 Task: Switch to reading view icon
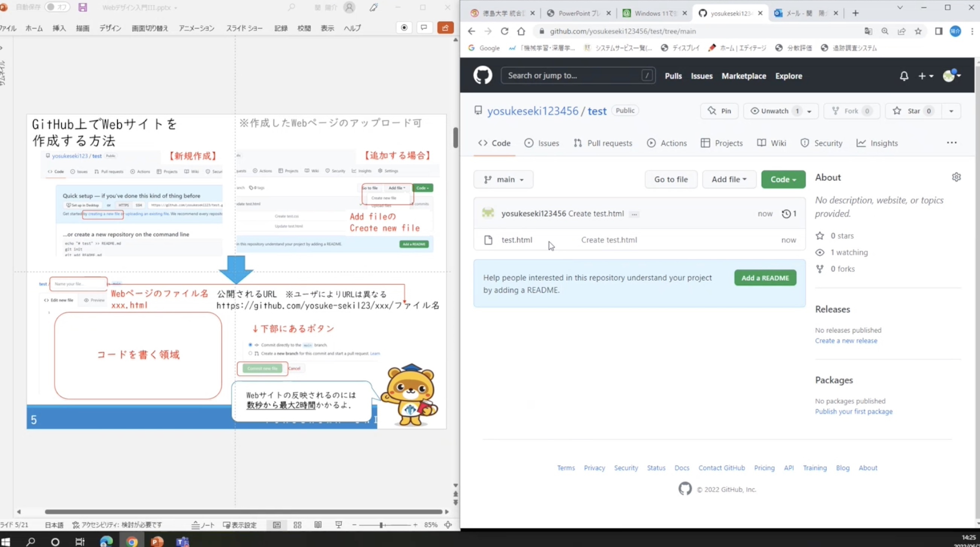click(x=318, y=525)
